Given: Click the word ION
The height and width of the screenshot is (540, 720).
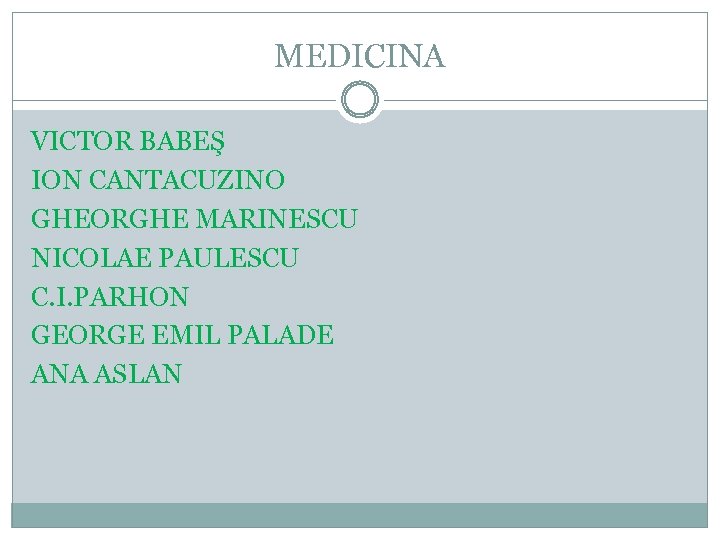Looking at the screenshot, I should tap(50, 180).
